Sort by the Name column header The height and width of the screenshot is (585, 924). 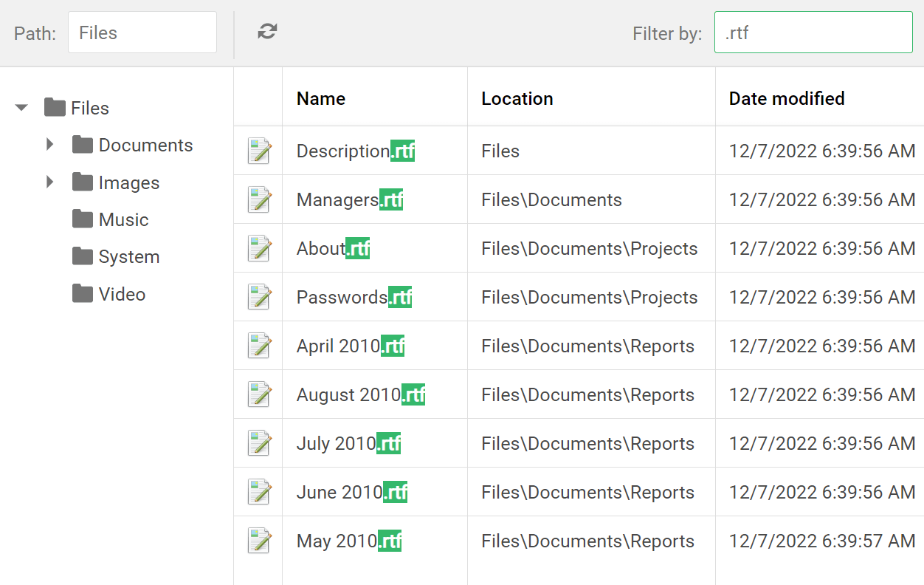(x=321, y=98)
